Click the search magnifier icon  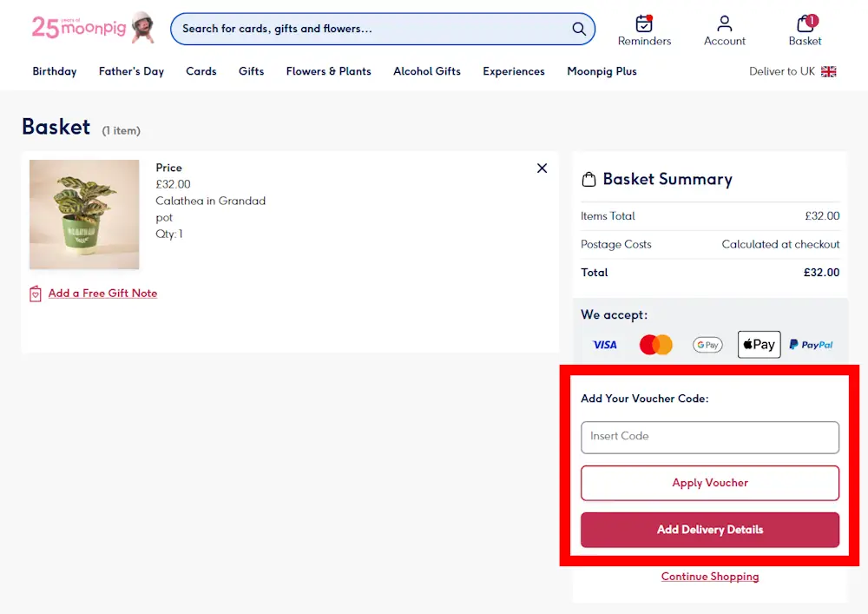point(578,29)
